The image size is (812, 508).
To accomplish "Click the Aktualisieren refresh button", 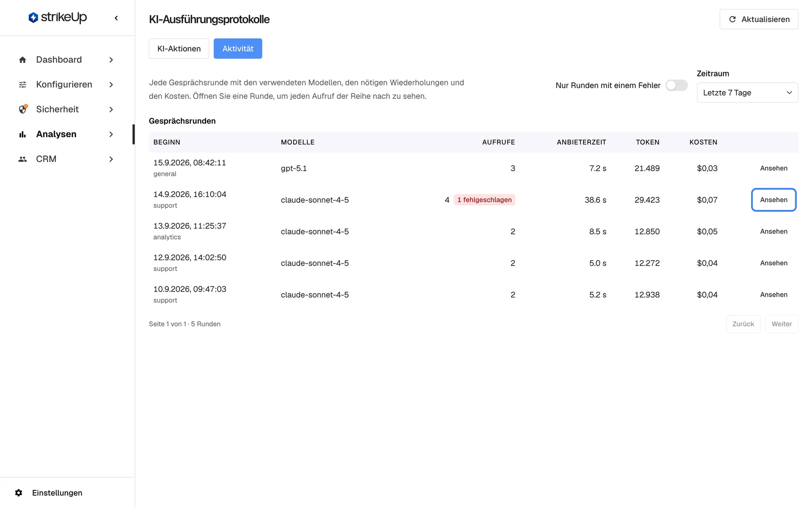I will click(759, 19).
